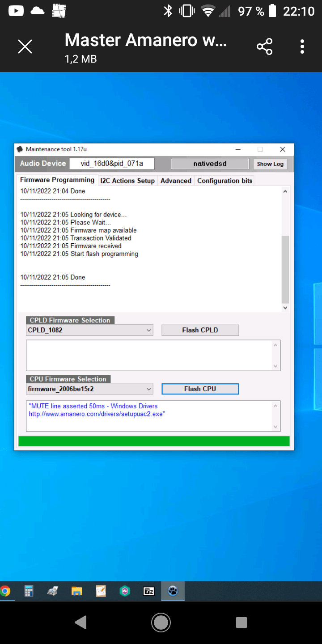The width and height of the screenshot is (322, 644).
Task: Launch Calculator from the taskbar
Action: (29, 591)
